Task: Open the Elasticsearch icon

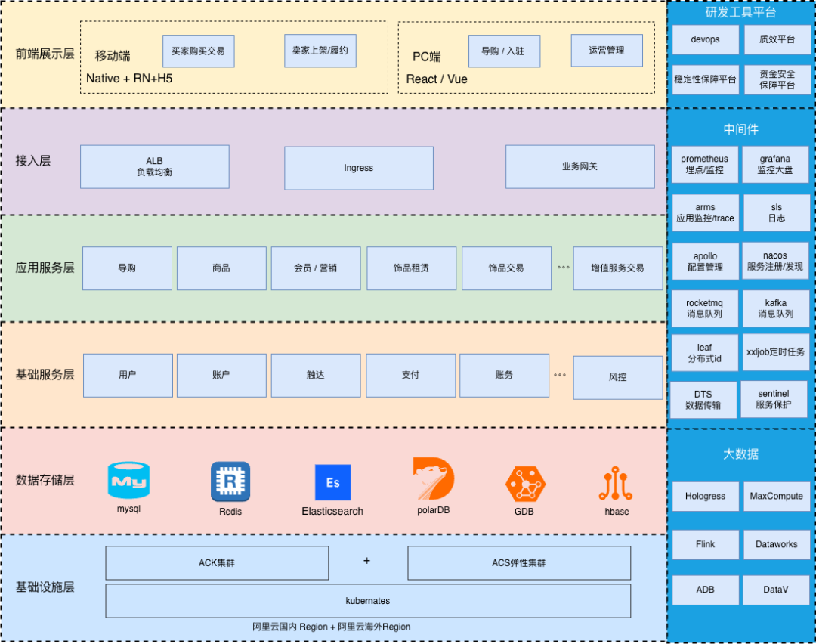Action: (x=332, y=481)
